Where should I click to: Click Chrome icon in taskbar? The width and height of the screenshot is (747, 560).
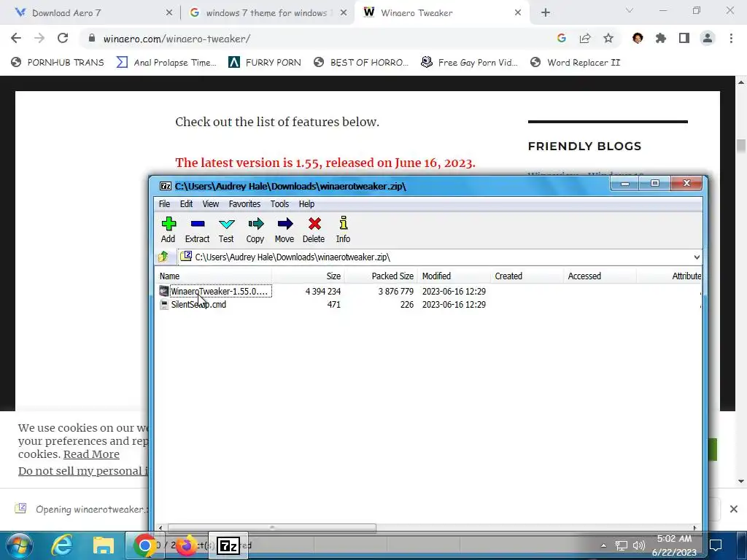144,545
